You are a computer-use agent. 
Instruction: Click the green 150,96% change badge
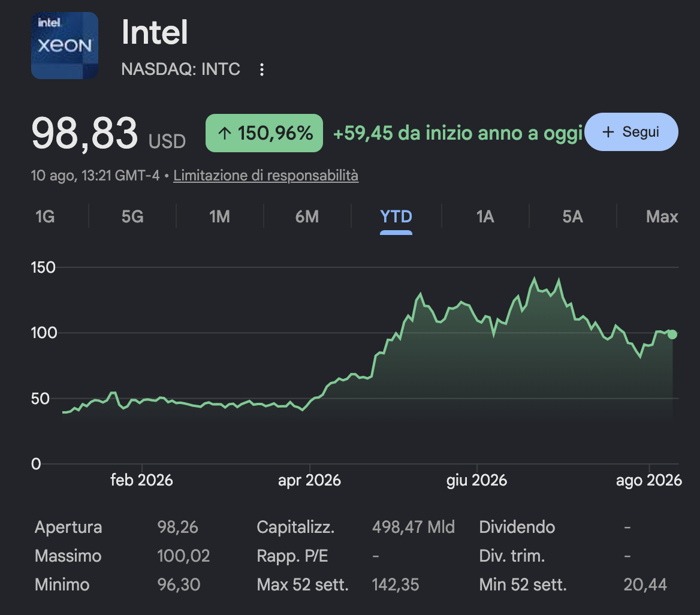point(264,133)
